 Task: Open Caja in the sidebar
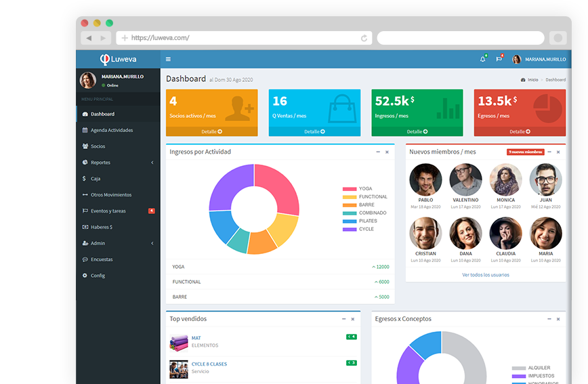click(118, 179)
